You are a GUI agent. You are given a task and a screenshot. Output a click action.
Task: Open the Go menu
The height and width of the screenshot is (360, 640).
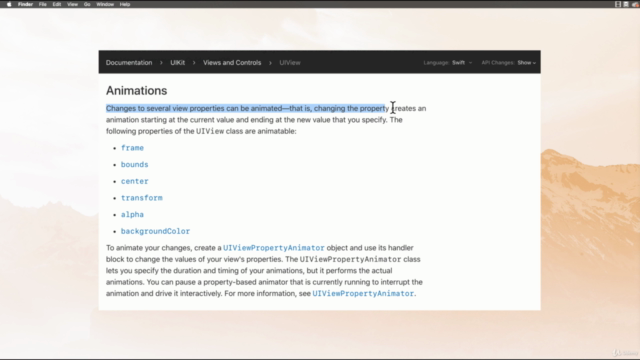coord(87,4)
